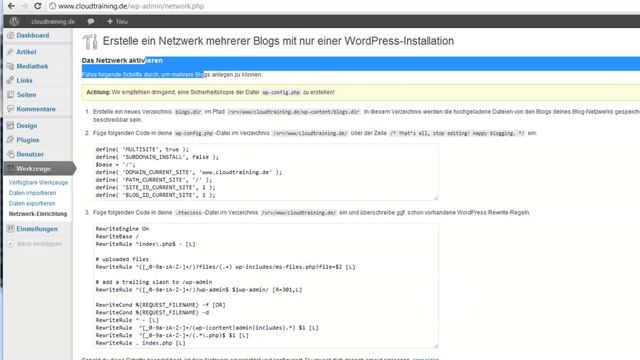The height and width of the screenshot is (360, 640).
Task: Click inside the .htaccess rewrite rules textarea
Action: tap(266, 285)
